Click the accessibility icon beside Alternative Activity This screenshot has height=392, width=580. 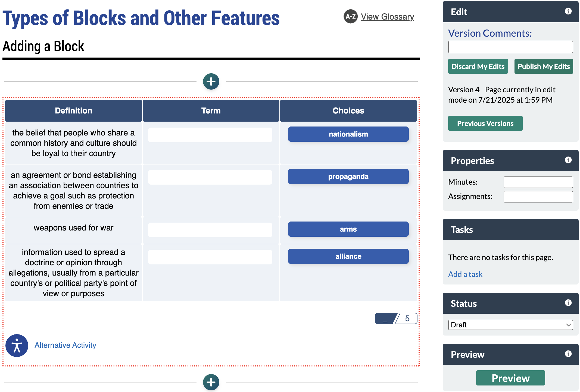tap(17, 345)
